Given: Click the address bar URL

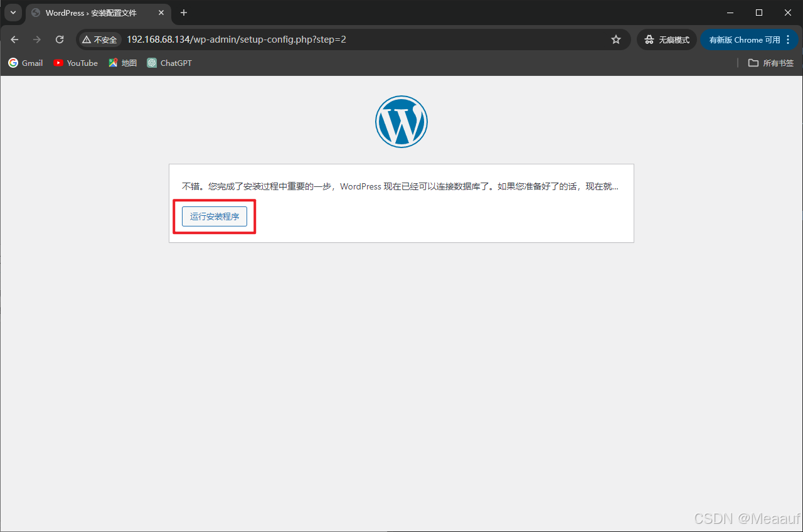Looking at the screenshot, I should [x=237, y=40].
